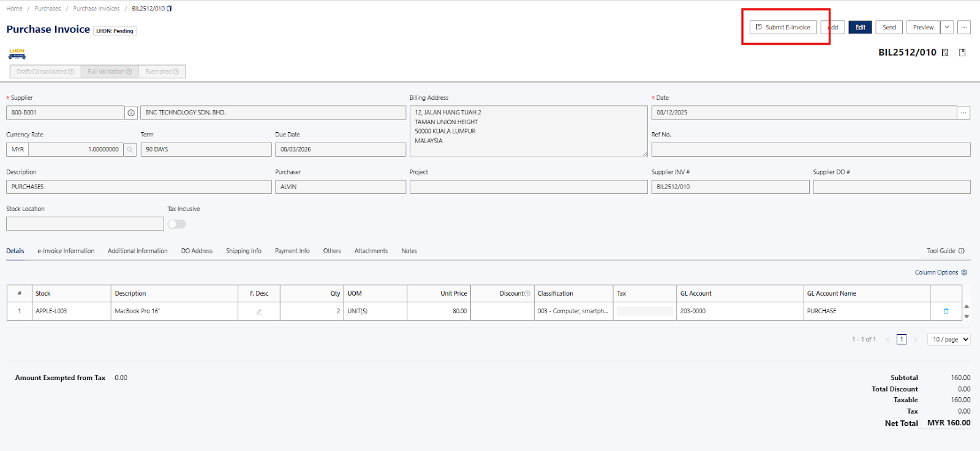Switch to the e-Invoice Information tab
The height and width of the screenshot is (451, 980).
[66, 251]
